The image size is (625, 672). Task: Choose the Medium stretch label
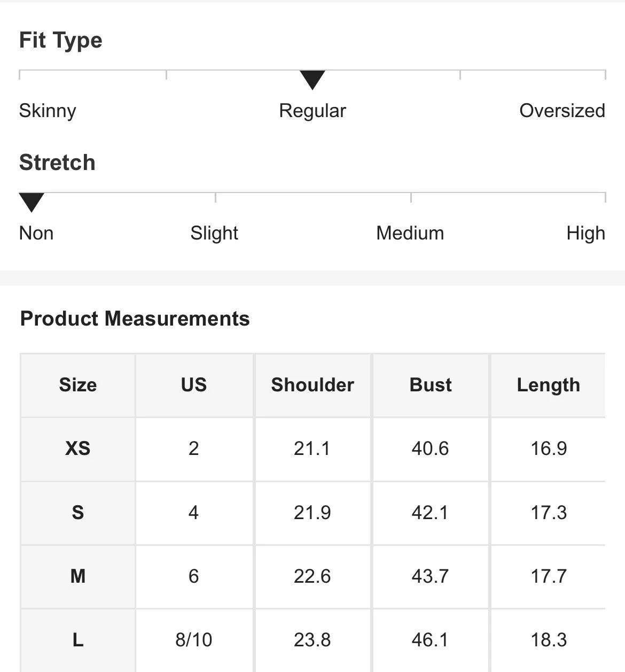(410, 233)
